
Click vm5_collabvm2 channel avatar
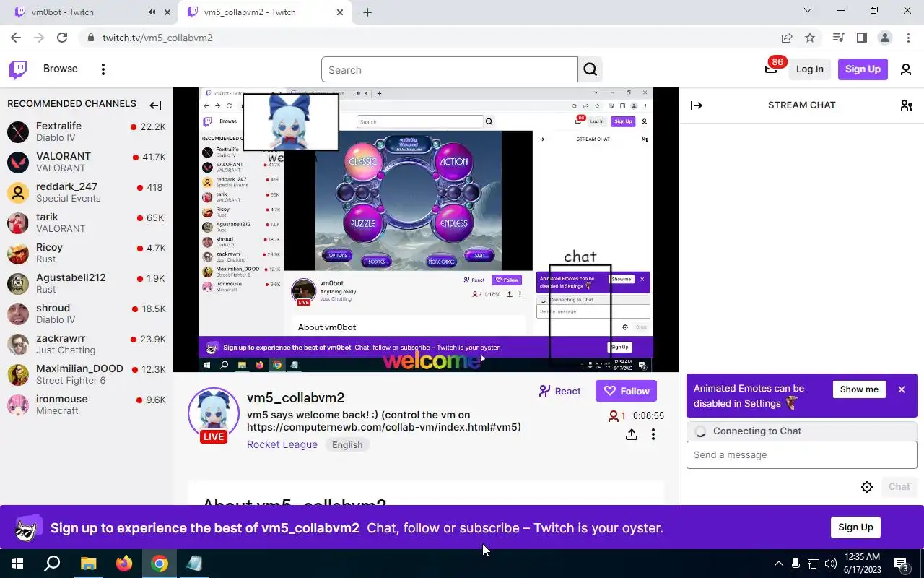[x=213, y=413]
